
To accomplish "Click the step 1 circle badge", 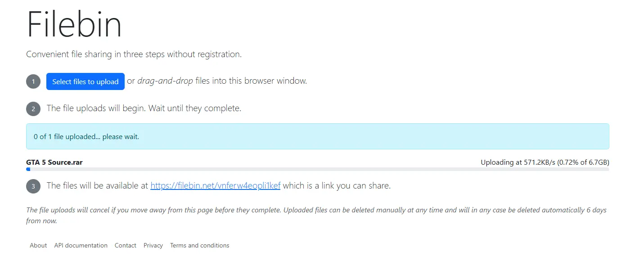I will 33,82.
